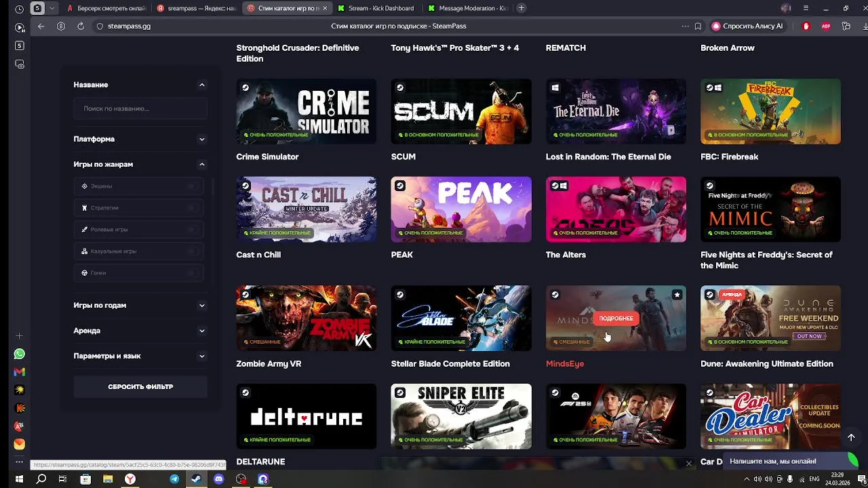
Task: Open the SCUM game thumbnail
Action: click(461, 111)
